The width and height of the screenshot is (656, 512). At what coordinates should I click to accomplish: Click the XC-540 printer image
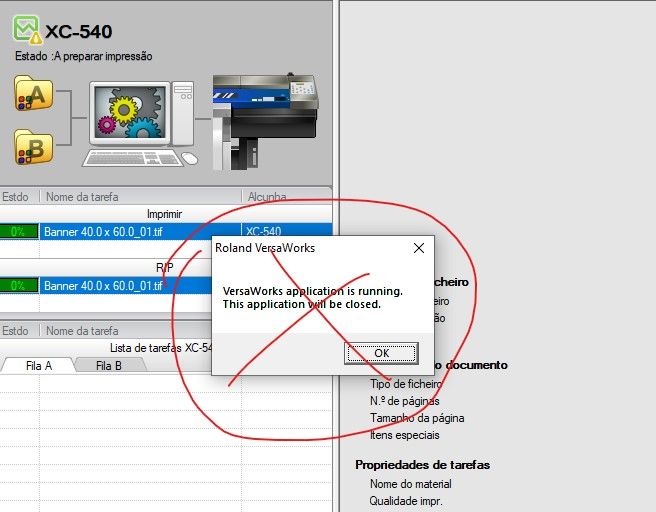pos(265,121)
